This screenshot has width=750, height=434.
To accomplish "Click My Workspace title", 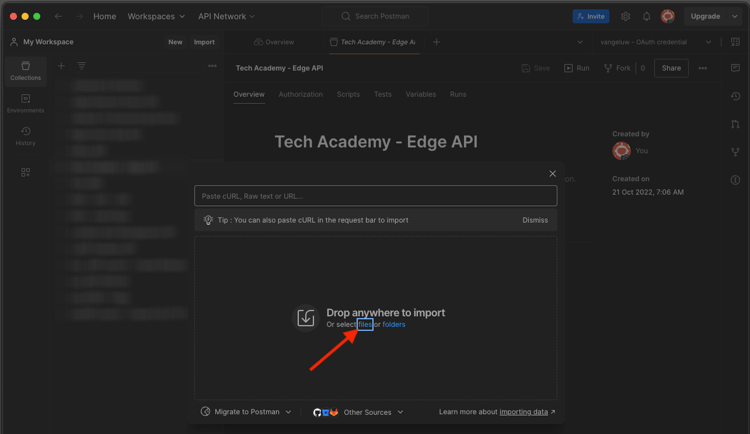I will (48, 42).
